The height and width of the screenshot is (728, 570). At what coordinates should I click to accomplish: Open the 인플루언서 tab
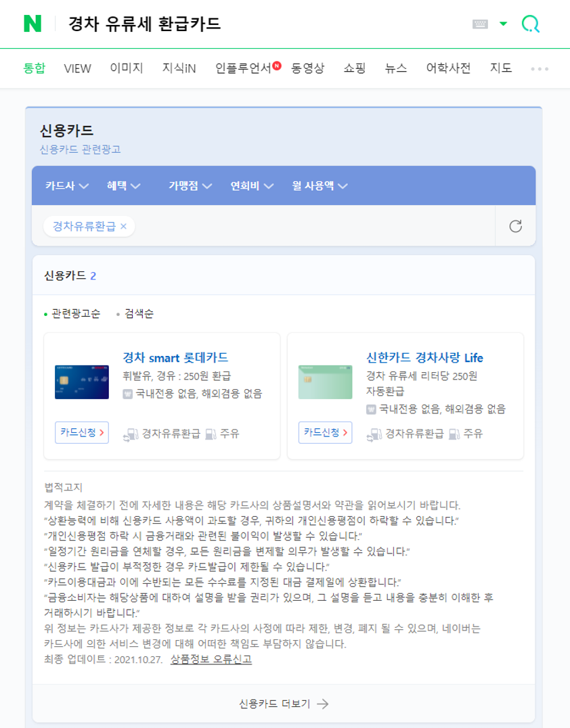(x=243, y=68)
